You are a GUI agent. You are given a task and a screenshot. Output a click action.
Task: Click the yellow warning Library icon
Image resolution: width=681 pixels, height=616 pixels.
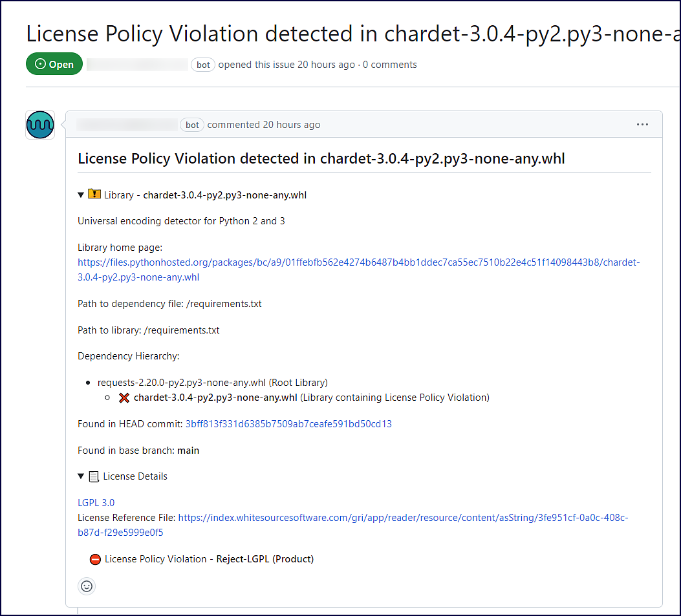point(94,194)
